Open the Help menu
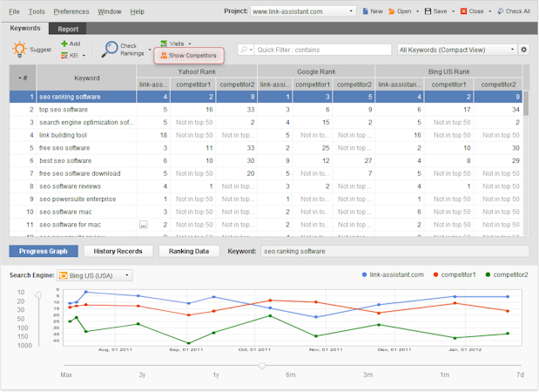The height and width of the screenshot is (392, 539). [138, 11]
